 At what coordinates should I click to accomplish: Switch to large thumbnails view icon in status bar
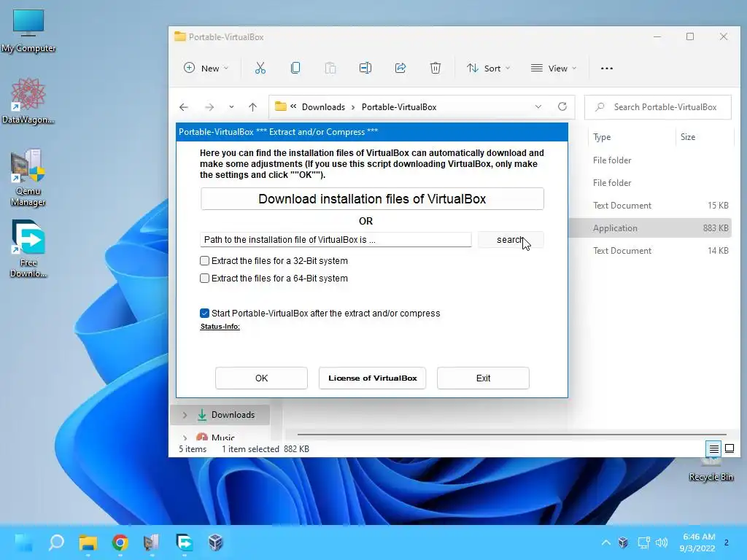[729, 448]
